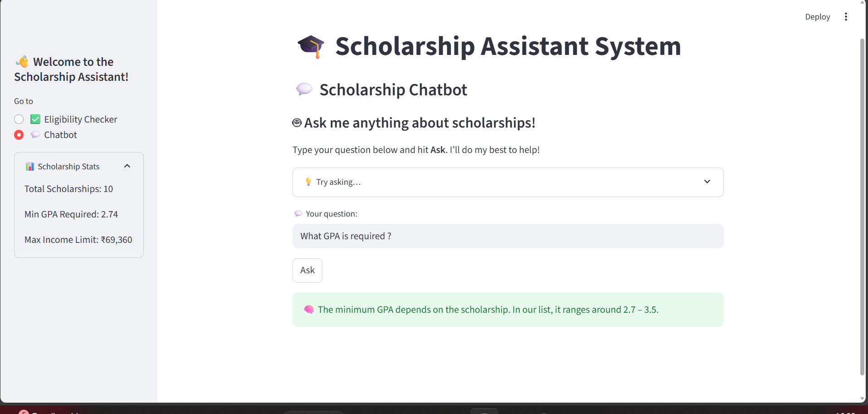The width and height of the screenshot is (868, 414).
Task: Click the checkbox icon beside Eligibility Checker
Action: [x=35, y=119]
